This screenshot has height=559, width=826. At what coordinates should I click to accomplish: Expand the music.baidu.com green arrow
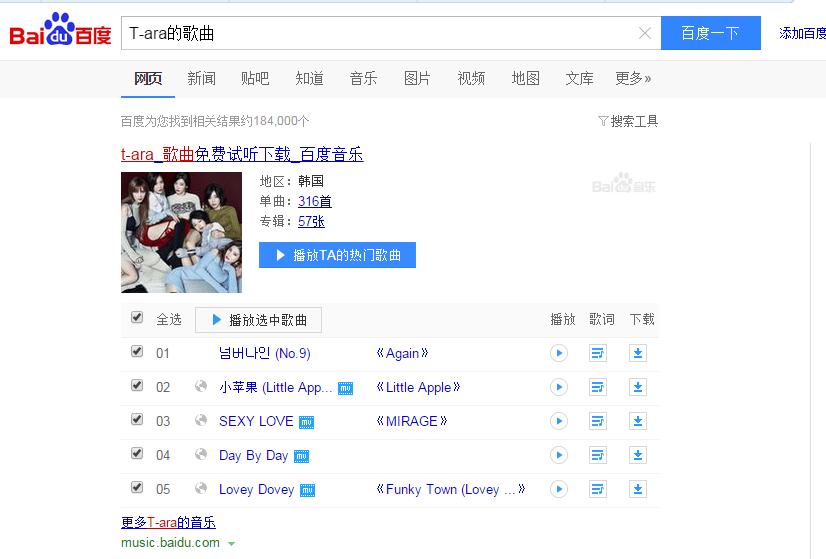tap(231, 544)
